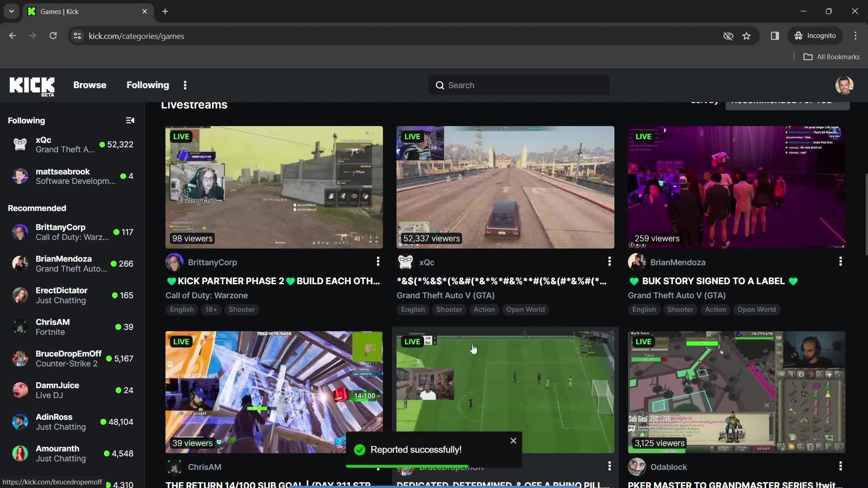Viewport: 868px width, 488px height.
Task: Click xQc avatar under stream thumbnail
Action: pos(406,262)
